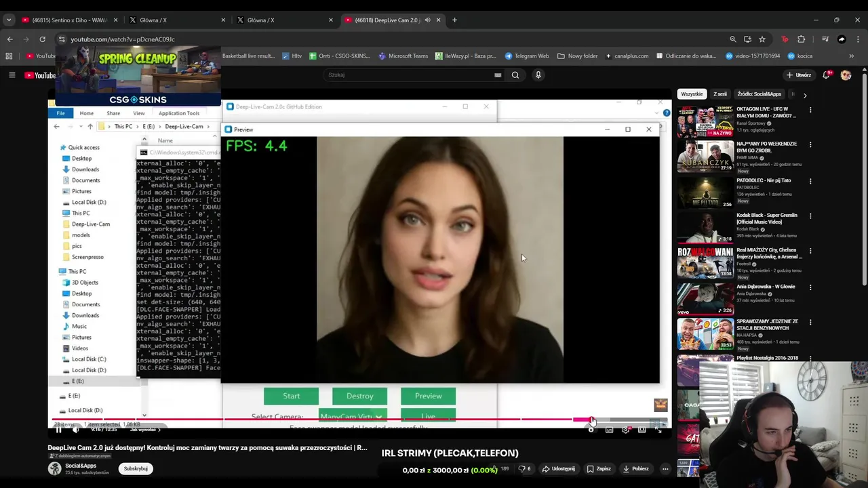This screenshot has width=868, height=488.
Task: Reload the page with the browser refresh icon
Action: [42, 39]
